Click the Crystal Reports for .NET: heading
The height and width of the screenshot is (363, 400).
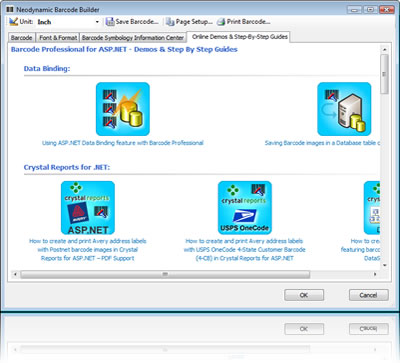point(67,167)
